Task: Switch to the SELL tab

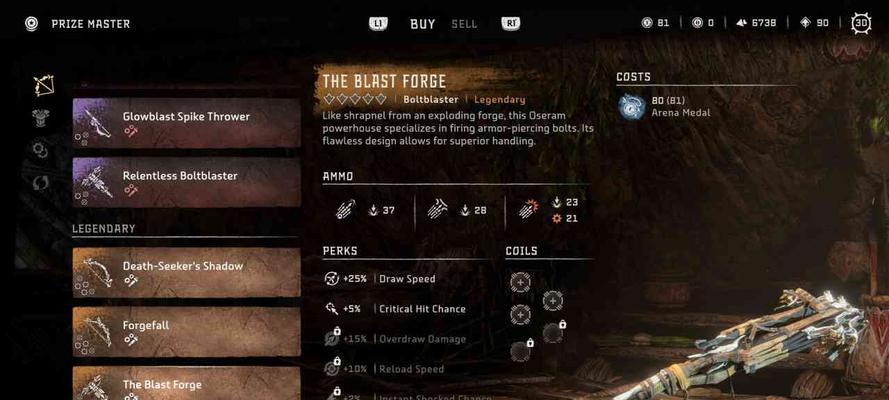Action: coord(464,24)
